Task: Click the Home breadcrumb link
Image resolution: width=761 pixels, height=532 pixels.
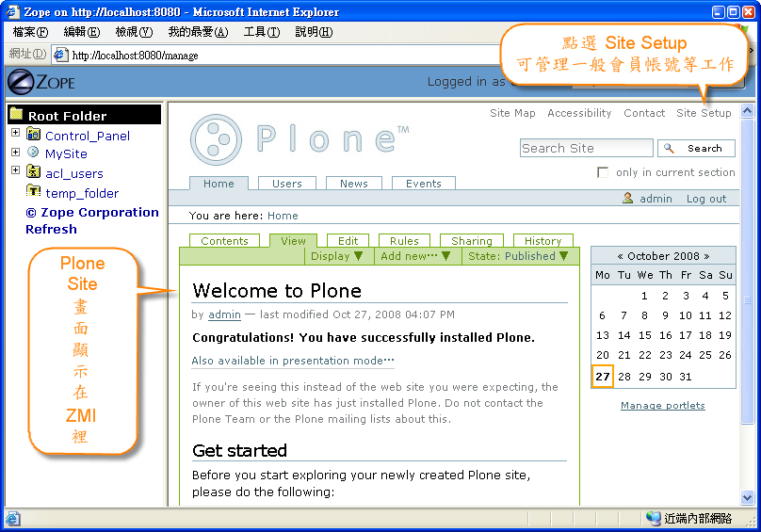Action: click(x=283, y=216)
